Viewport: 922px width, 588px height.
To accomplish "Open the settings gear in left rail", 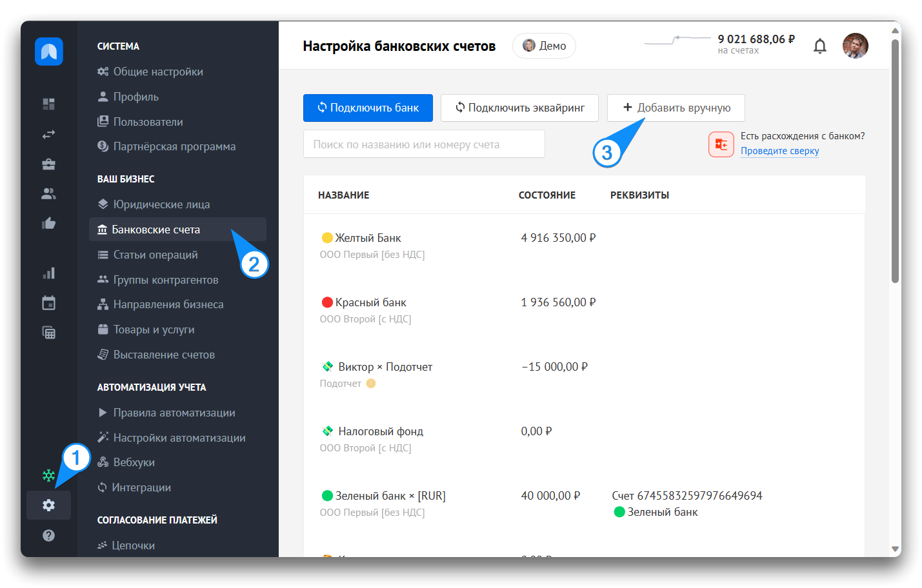I will click(48, 505).
